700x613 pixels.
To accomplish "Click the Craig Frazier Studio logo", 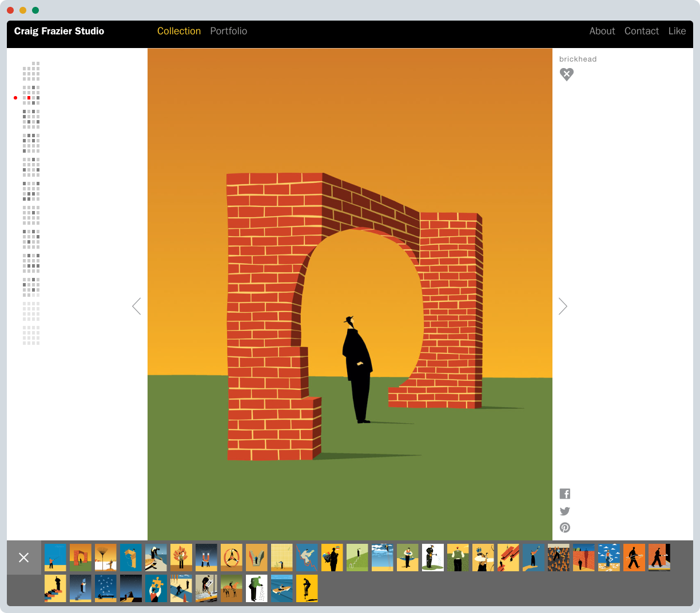I will (59, 31).
